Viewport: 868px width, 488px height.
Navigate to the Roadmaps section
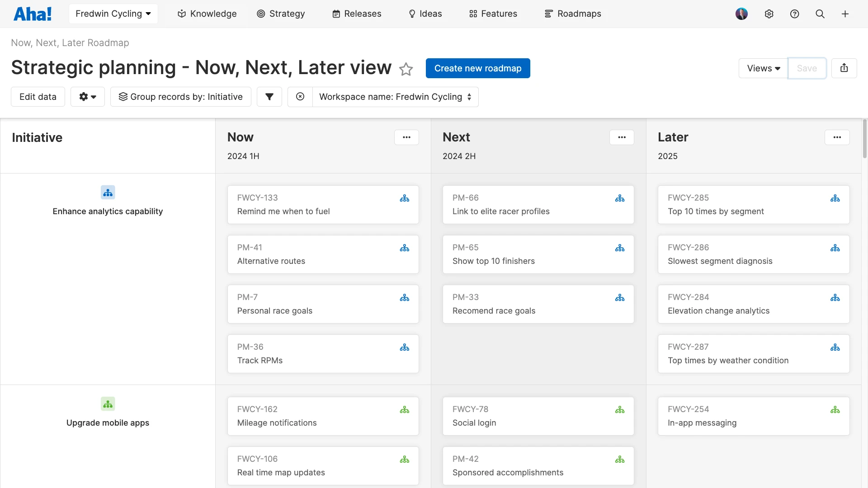(572, 14)
